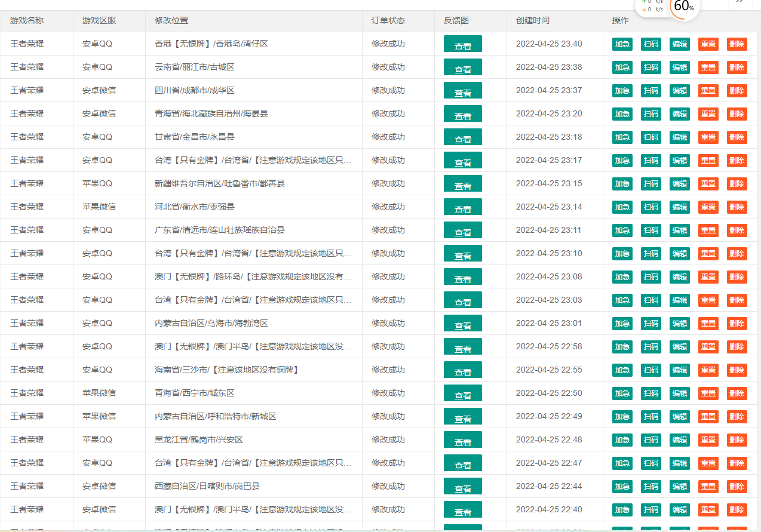The height and width of the screenshot is (532, 761).
Task: Click 加急 on the 青海省/西宁市/城东区 row
Action: coord(622,393)
